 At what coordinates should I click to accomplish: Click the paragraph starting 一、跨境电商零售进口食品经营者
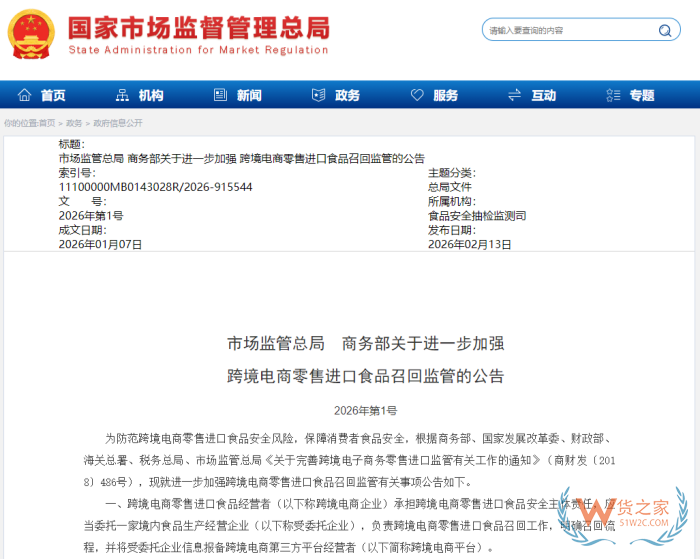coord(350,526)
